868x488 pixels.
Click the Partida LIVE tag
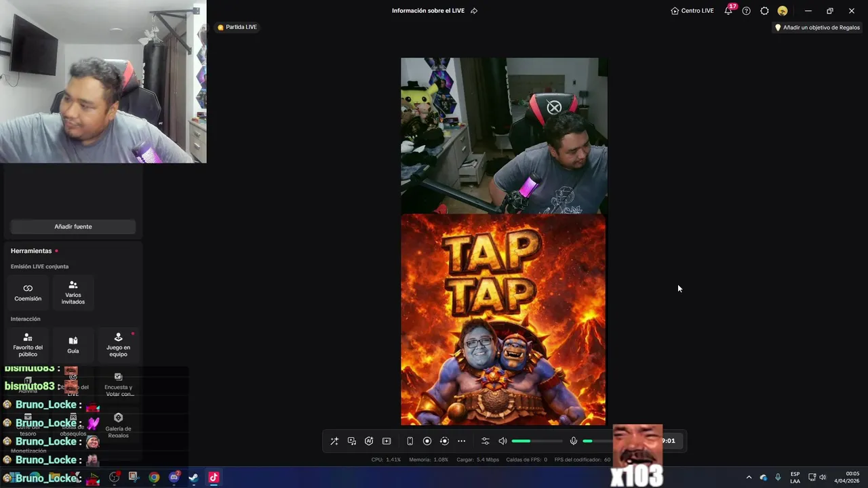(x=237, y=27)
